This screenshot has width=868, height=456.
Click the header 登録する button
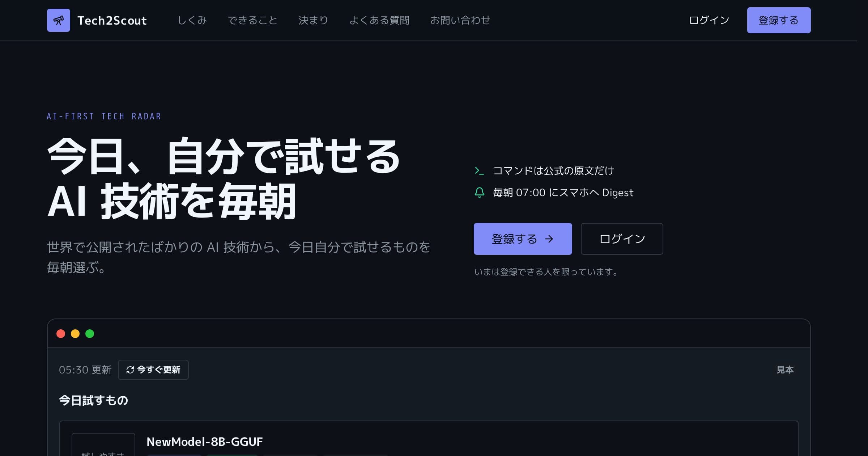click(x=779, y=20)
